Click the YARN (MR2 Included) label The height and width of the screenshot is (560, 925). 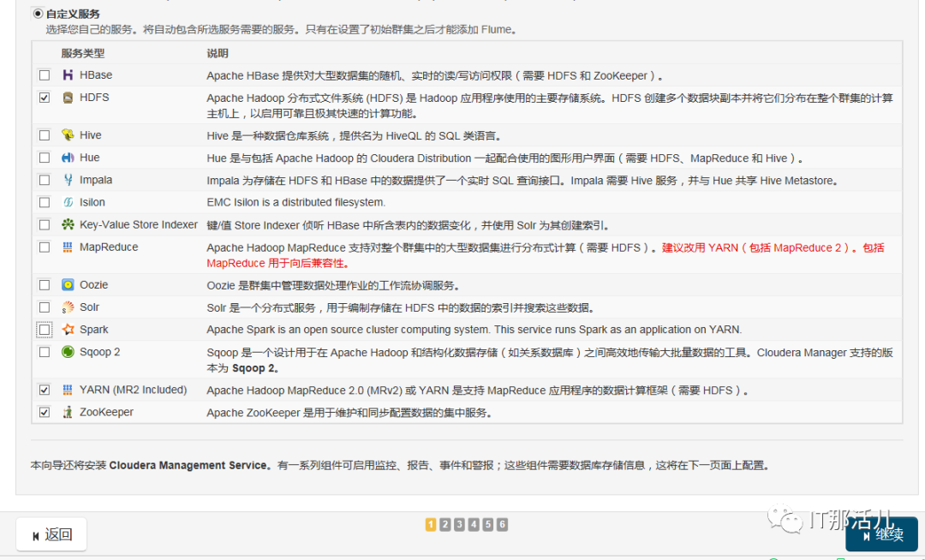134,390
